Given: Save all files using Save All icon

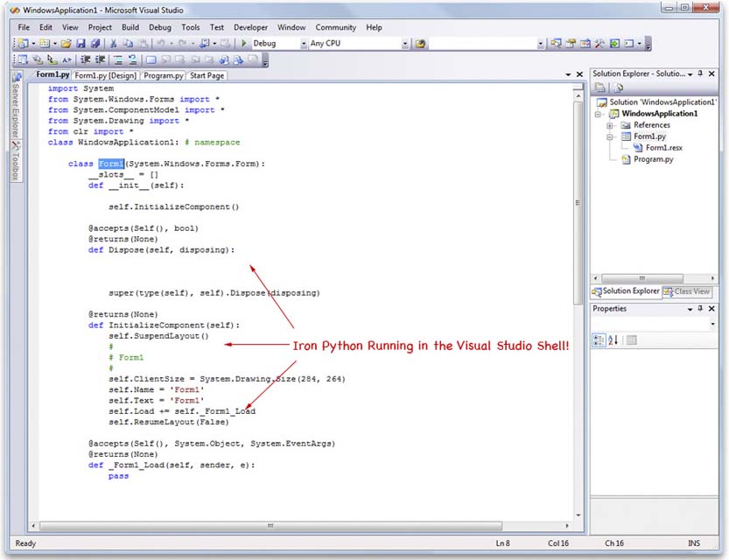Looking at the screenshot, I should [97, 42].
